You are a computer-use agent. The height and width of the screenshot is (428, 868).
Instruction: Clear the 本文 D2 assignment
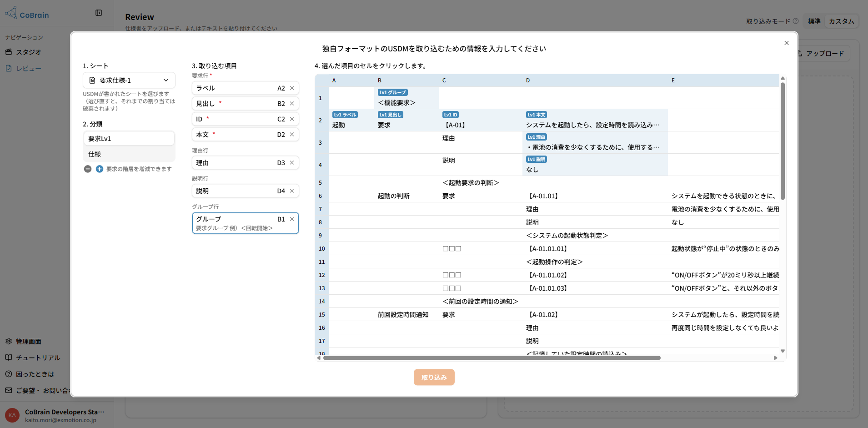[x=292, y=135]
